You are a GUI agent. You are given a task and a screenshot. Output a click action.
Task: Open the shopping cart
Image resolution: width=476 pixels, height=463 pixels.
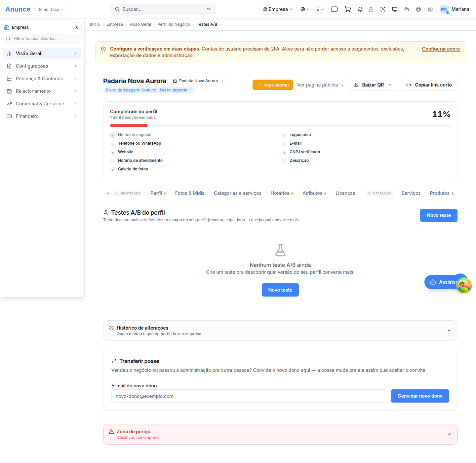pyautogui.click(x=348, y=9)
